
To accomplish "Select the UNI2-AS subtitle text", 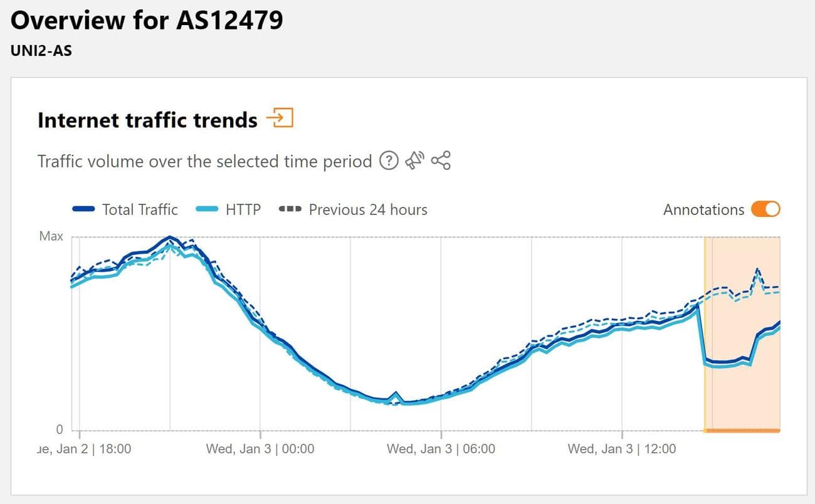I will [x=41, y=51].
